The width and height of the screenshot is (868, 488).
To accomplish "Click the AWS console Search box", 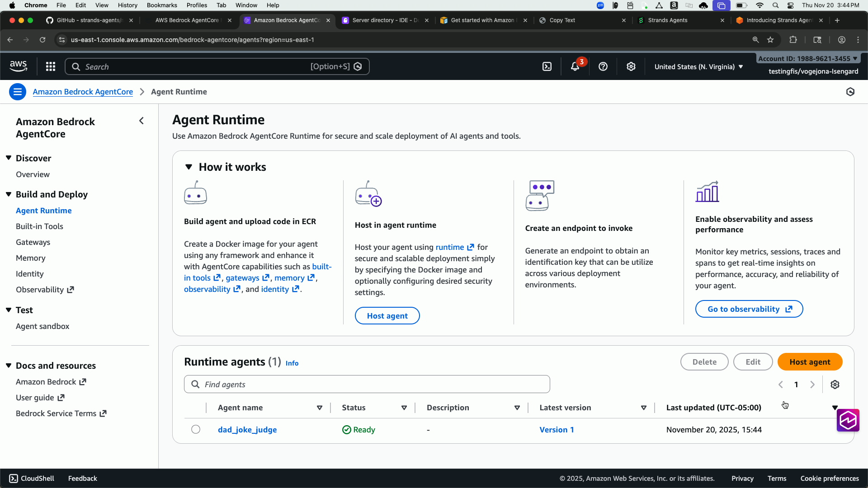I will (217, 67).
